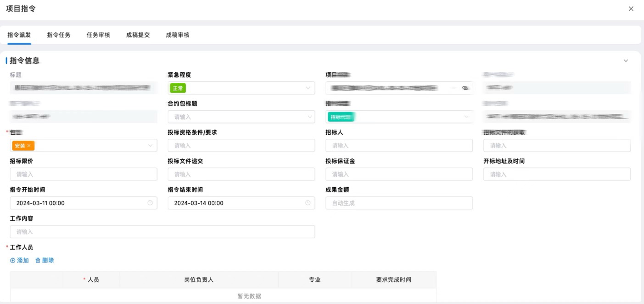
Task: Focus the 招标人 input field
Action: tap(399, 146)
